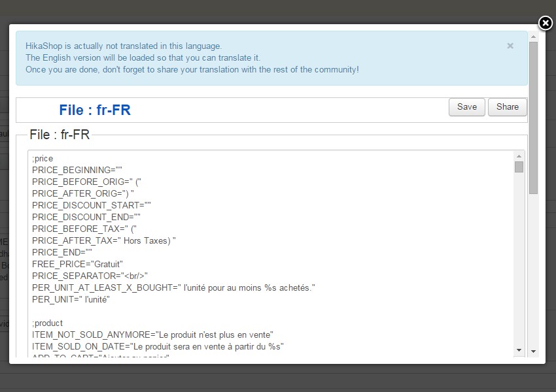Place cursor on ';price' comment line

point(43,158)
